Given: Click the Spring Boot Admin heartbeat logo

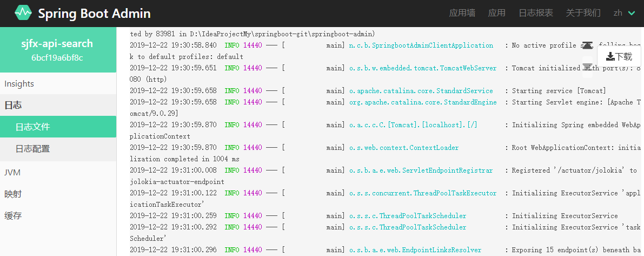Looking at the screenshot, I should coord(23,13).
